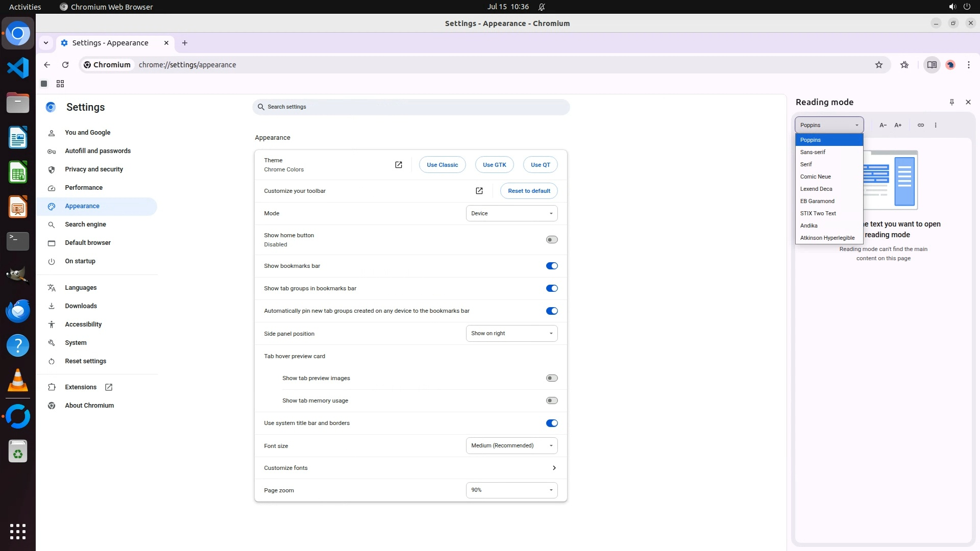Turn off Show bookmarks bar
Screen dimensions: 980x551
(x=551, y=266)
